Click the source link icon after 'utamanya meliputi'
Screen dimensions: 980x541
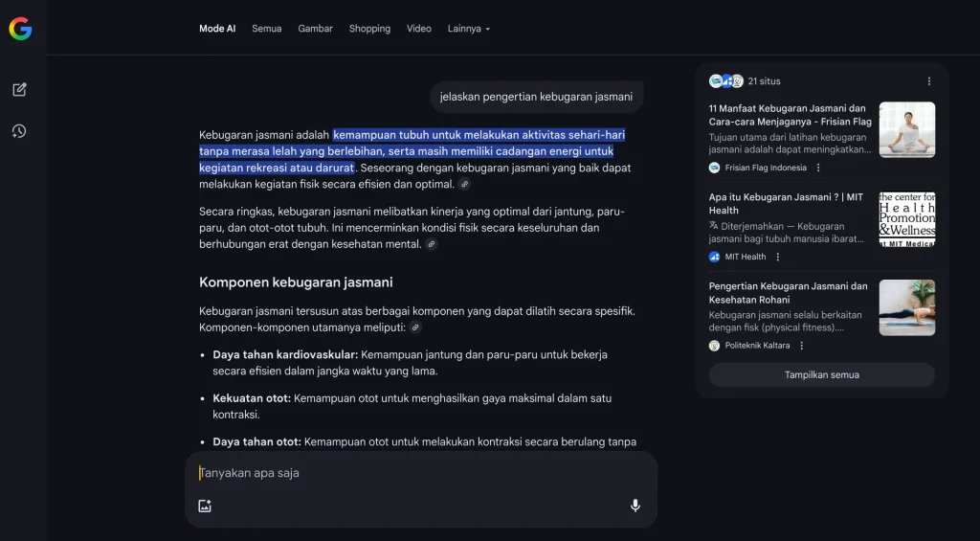pyautogui.click(x=415, y=327)
